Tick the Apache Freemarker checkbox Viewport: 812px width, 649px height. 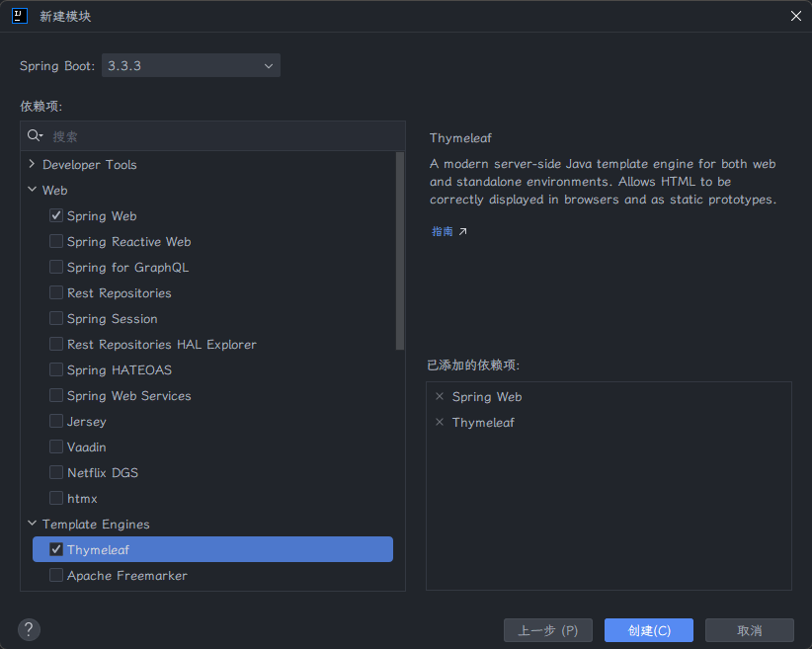56,575
